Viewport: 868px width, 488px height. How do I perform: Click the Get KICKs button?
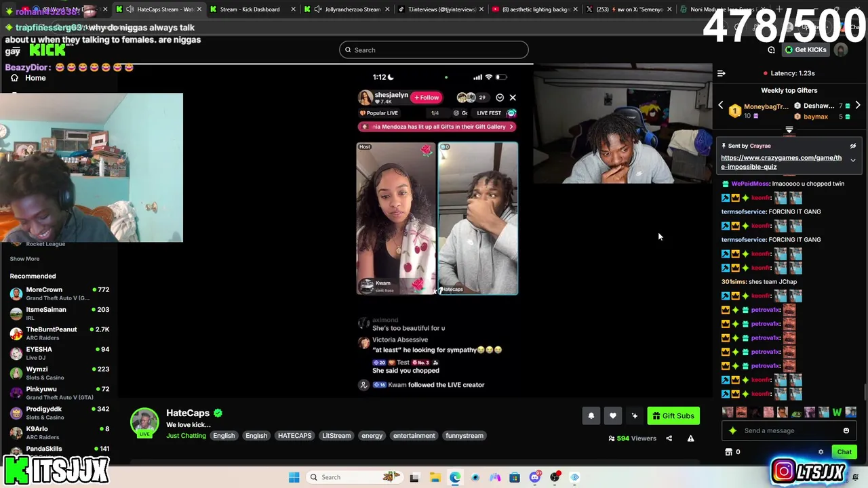[x=806, y=50]
